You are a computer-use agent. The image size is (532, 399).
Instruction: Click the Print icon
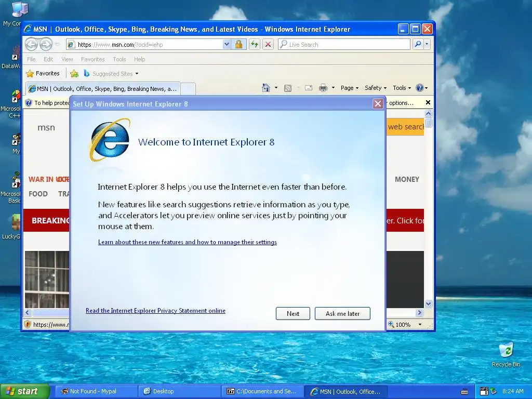pyautogui.click(x=323, y=88)
